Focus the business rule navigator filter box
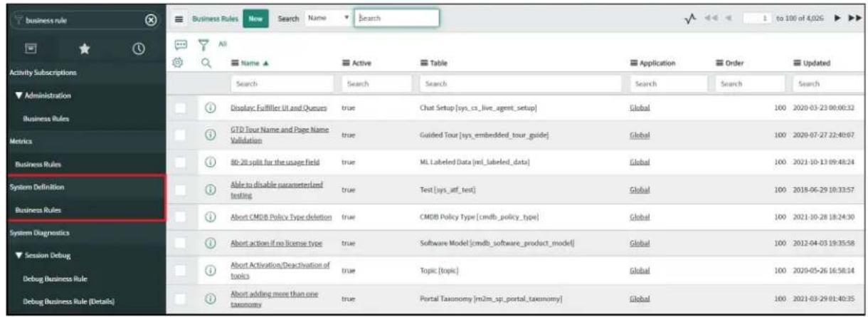 point(78,21)
